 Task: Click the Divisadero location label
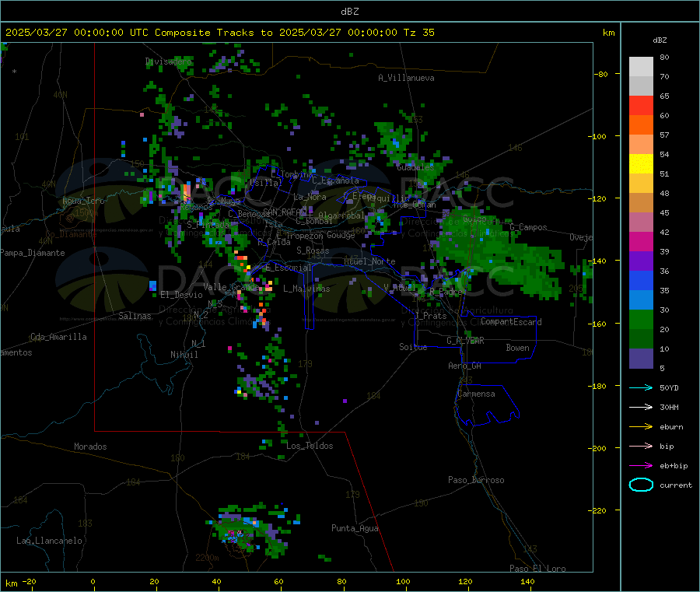(169, 61)
